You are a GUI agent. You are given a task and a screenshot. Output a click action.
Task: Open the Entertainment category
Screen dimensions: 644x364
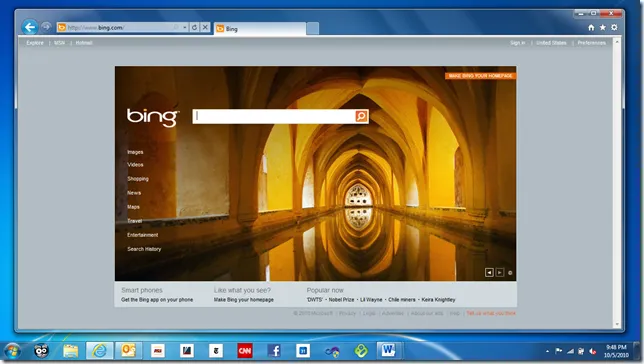[x=143, y=235]
